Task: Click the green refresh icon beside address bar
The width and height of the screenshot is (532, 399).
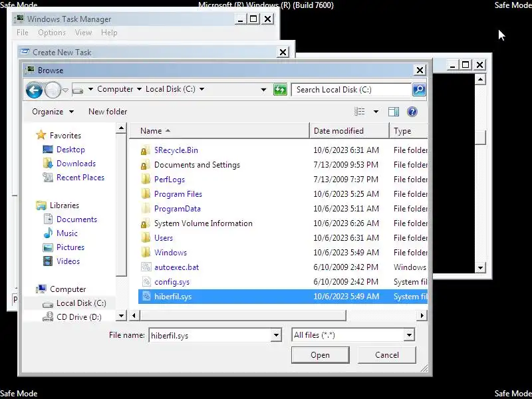Action: 280,90
